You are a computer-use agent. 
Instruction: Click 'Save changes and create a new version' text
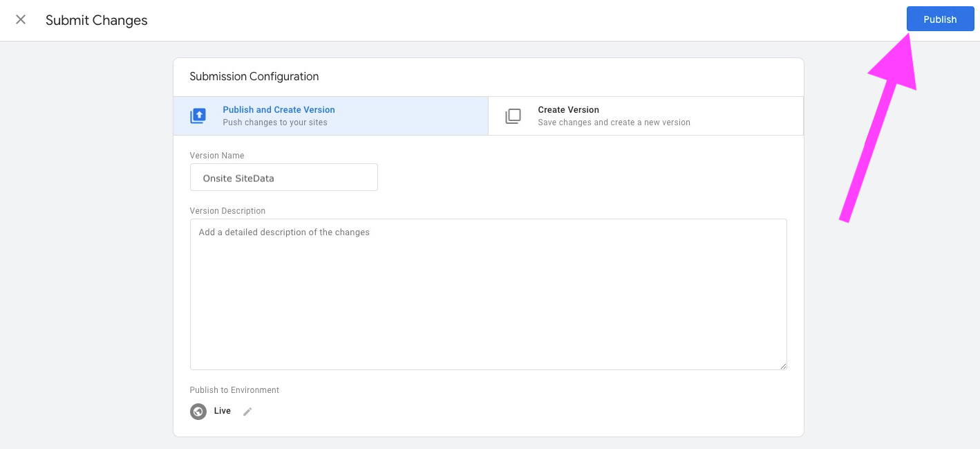[614, 122]
